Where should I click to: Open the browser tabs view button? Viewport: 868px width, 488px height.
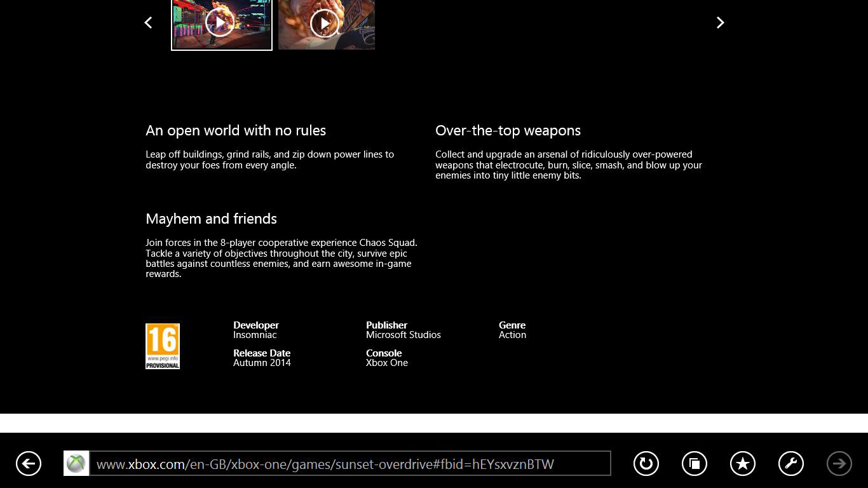(694, 464)
